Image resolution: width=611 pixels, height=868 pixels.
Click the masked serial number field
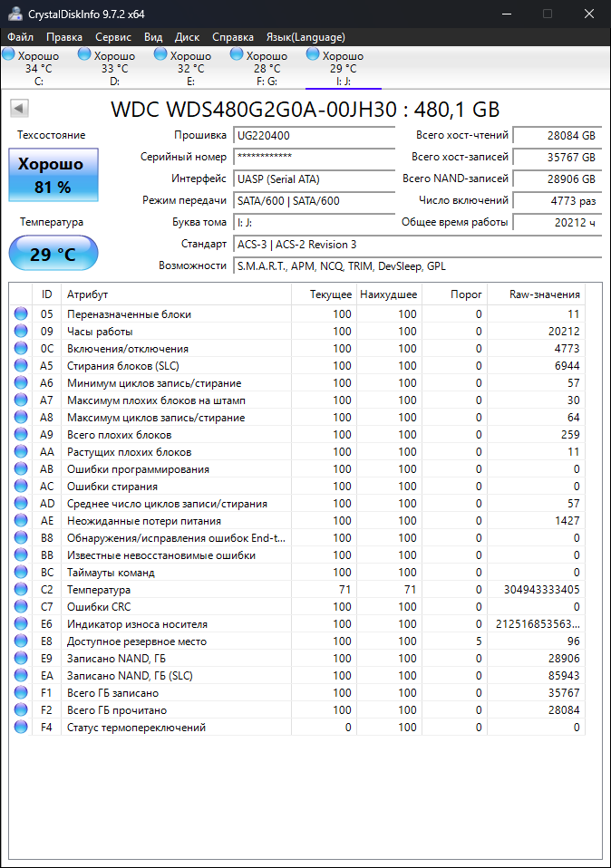(314, 158)
